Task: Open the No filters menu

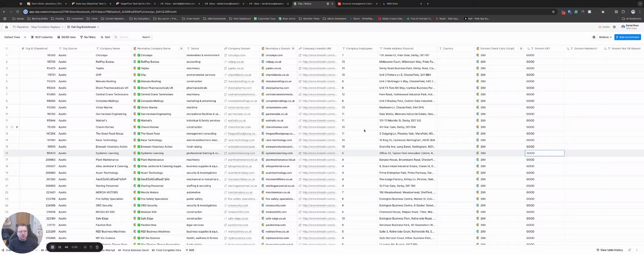Action: click(88, 37)
